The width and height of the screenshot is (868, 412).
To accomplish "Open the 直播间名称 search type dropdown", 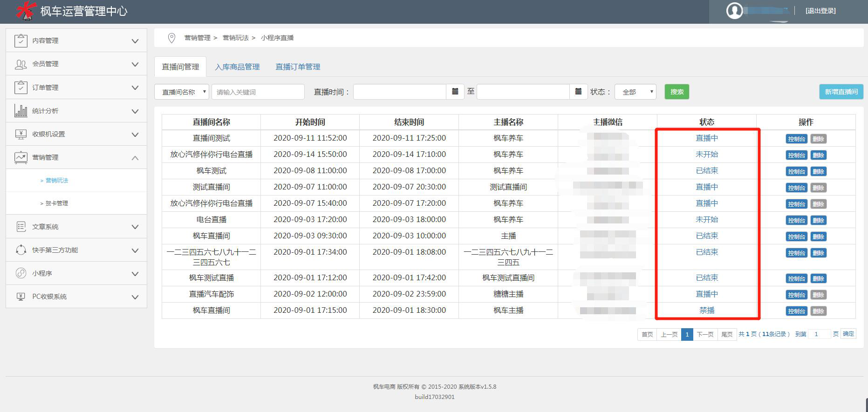I will [182, 92].
